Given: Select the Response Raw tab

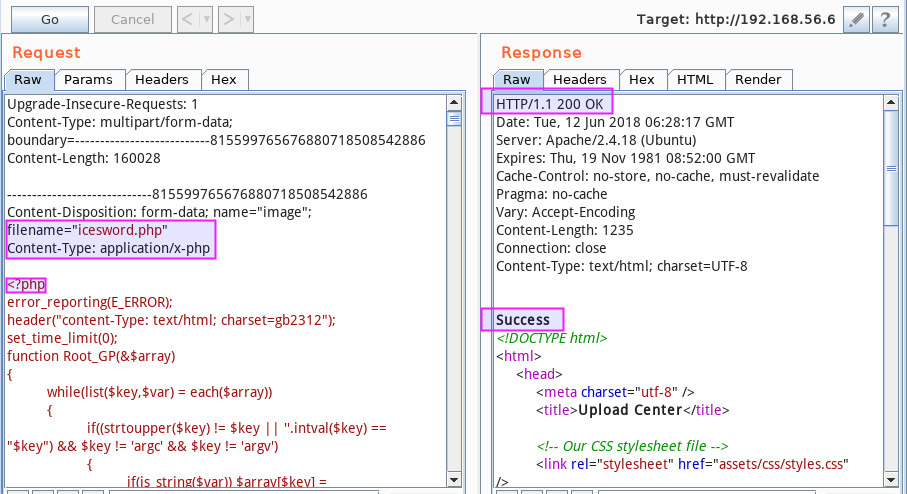Looking at the screenshot, I should [x=517, y=80].
